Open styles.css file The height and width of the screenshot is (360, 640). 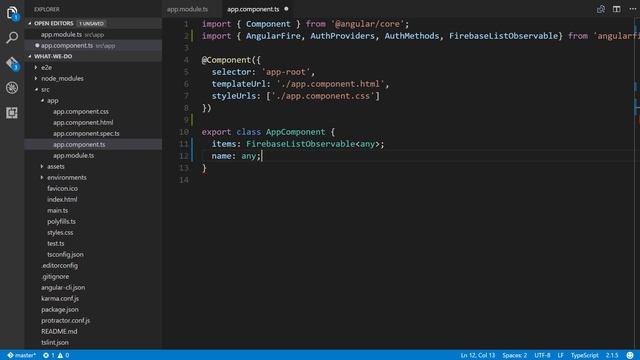tap(60, 233)
